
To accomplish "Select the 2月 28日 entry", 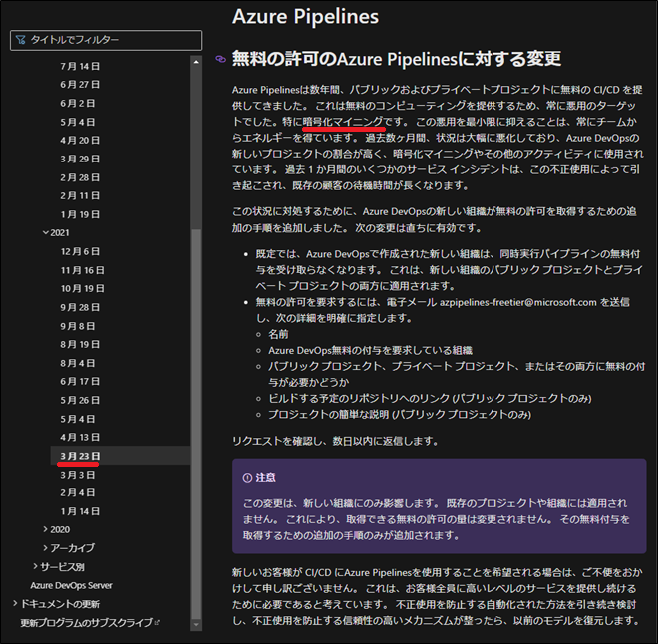I will point(80,177).
